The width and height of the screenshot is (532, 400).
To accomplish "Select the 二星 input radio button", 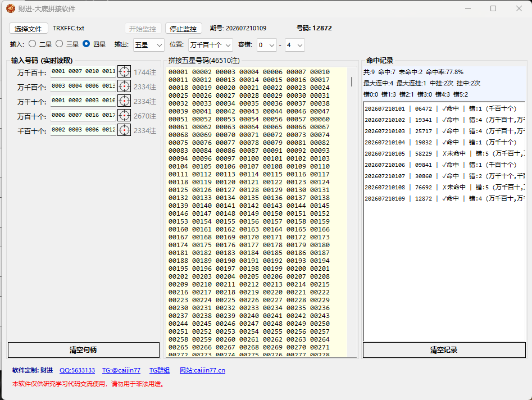I will click(x=32, y=44).
